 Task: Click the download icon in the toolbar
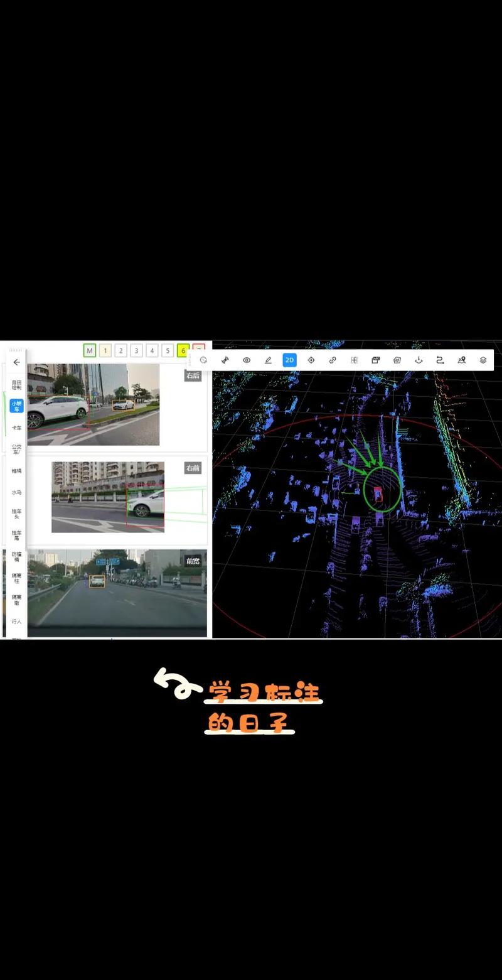[418, 360]
